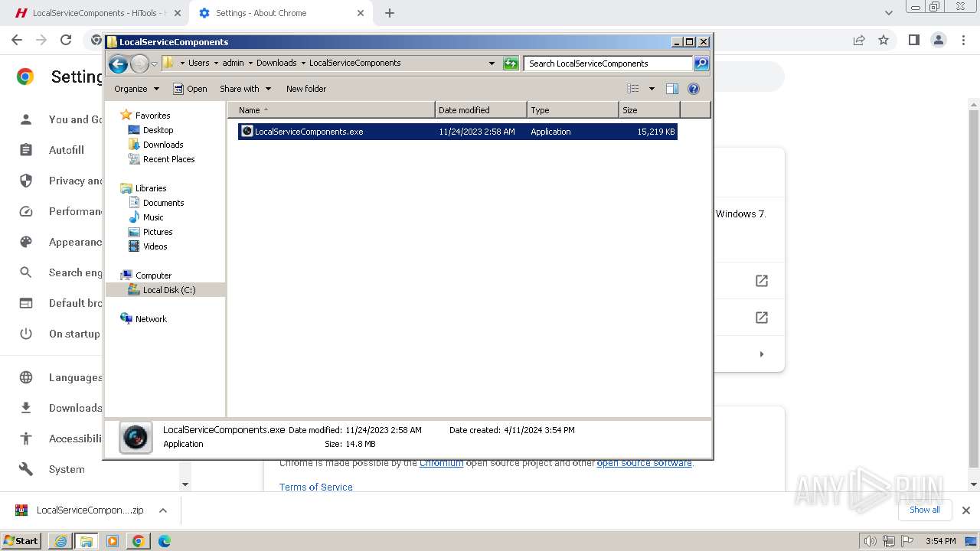The image size is (980, 551).
Task: Sort by Size column header
Action: [649, 110]
